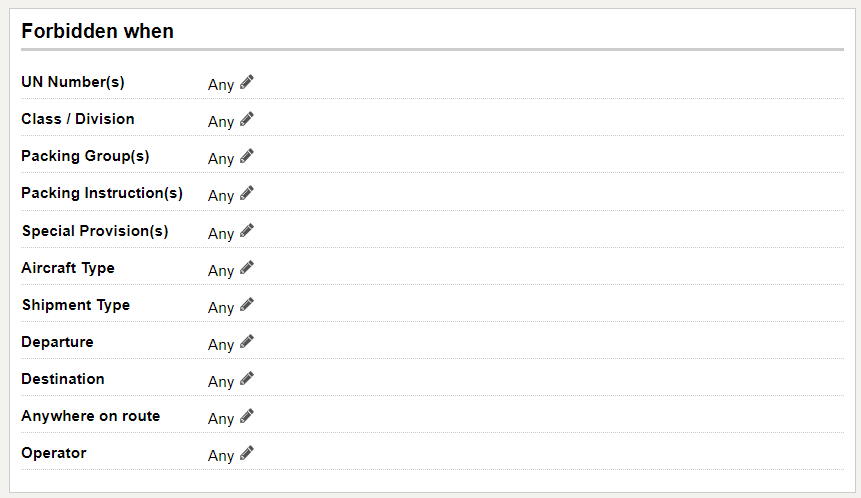Click 'Any' value for Operator
The width and height of the screenshot is (861, 498).
tap(221, 456)
